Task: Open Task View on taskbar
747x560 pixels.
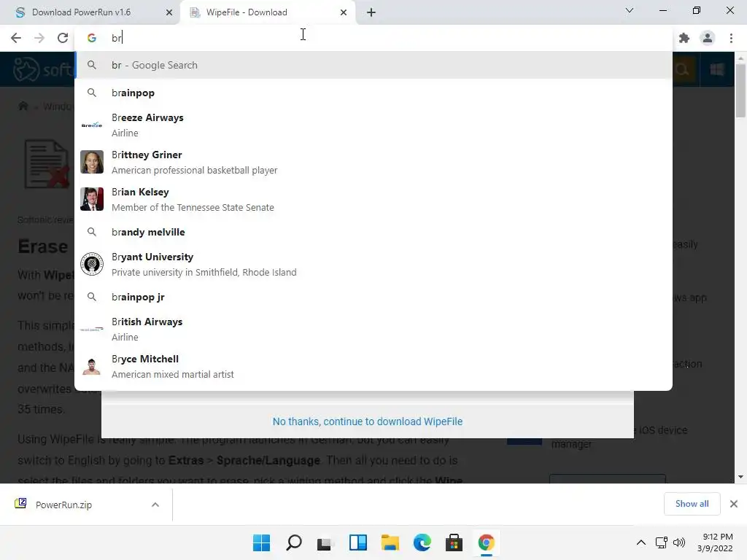Action: pos(325,542)
